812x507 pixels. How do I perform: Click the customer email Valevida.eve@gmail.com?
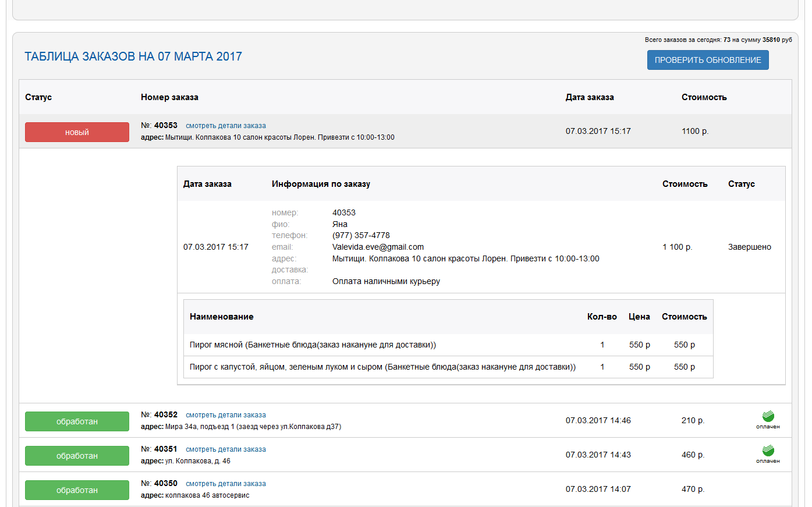click(x=378, y=247)
